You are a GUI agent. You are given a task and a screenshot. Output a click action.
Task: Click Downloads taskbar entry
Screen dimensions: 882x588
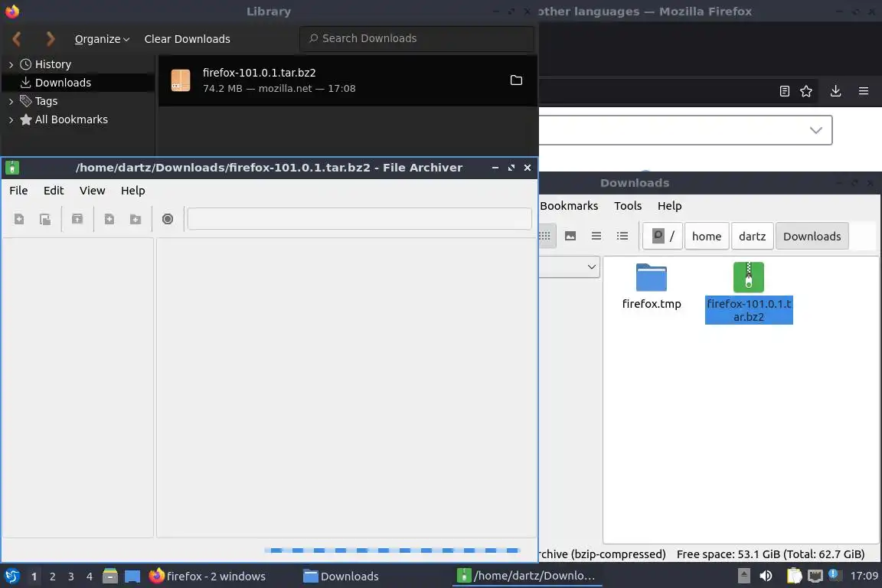point(341,577)
